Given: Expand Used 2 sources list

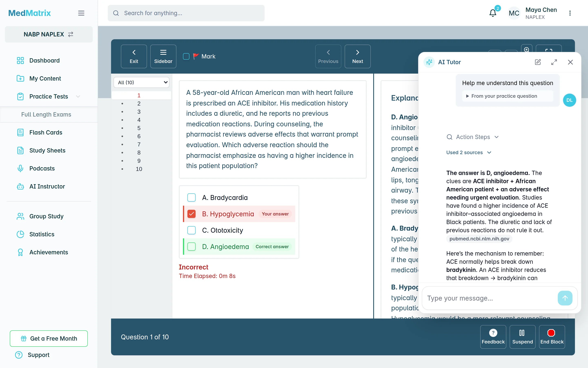Looking at the screenshot, I should [469, 152].
